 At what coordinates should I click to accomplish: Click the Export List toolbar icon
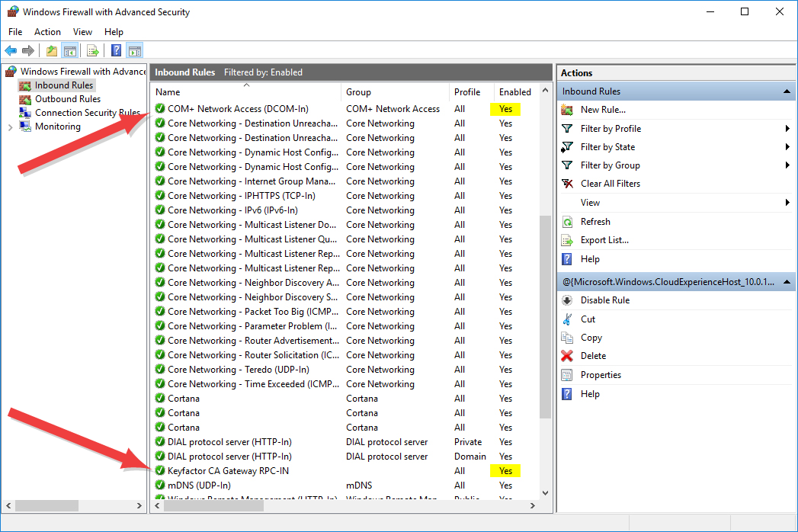93,50
